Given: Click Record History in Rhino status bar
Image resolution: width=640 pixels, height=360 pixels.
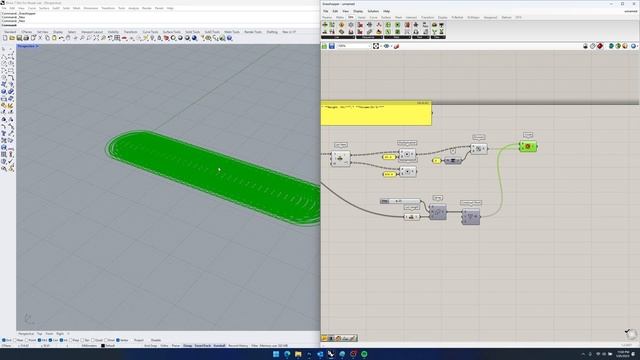Looking at the screenshot, I should (238, 346).
